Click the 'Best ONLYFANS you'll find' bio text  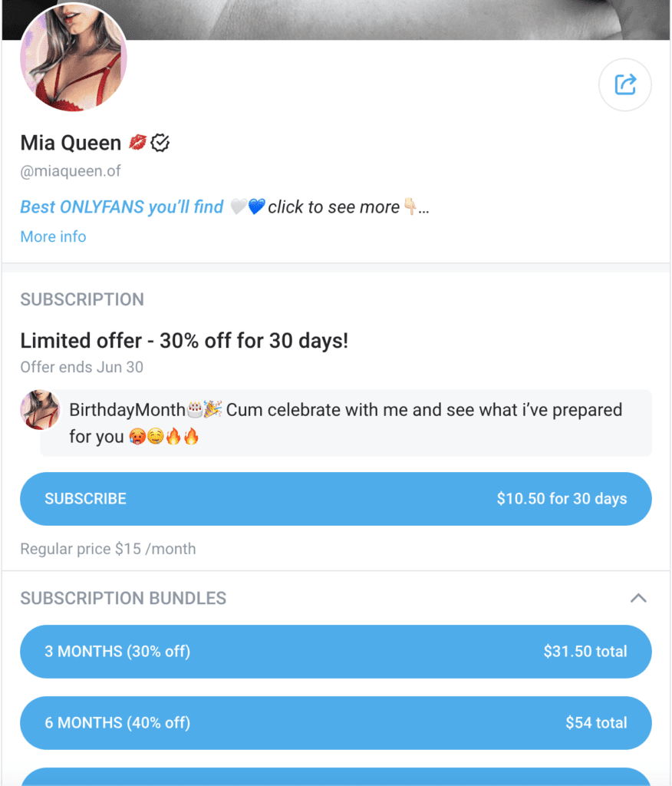click(121, 206)
